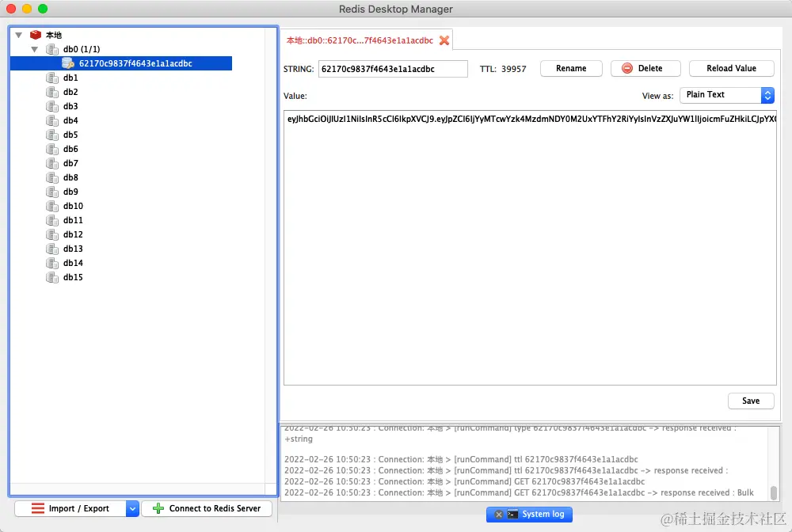Click the db13 database icon
Screen dimensions: 792x532
click(52, 249)
